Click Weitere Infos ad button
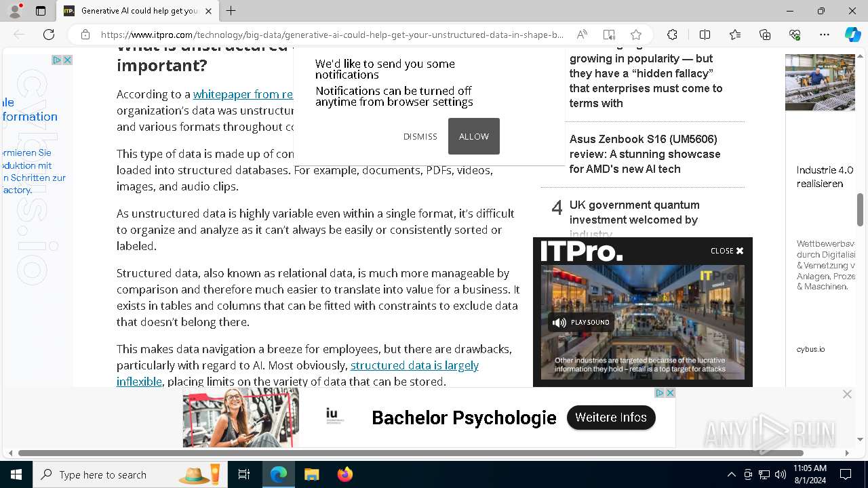Screen dimensions: 868x488 611,418
